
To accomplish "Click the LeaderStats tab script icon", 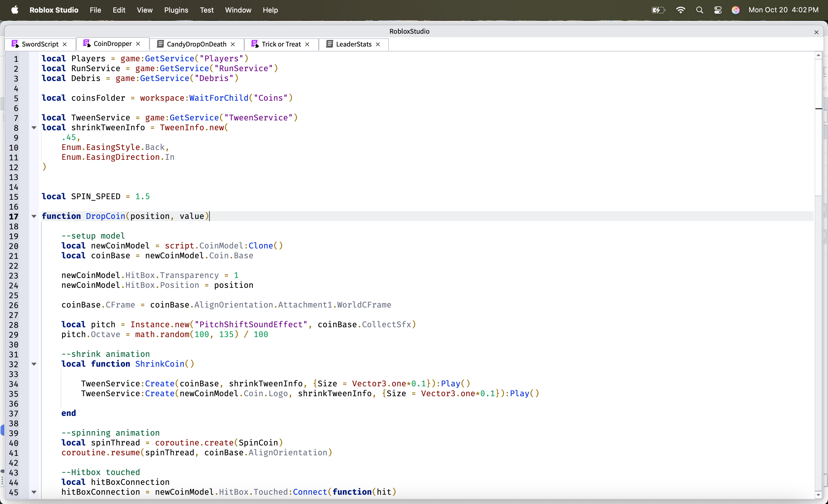I will point(330,44).
